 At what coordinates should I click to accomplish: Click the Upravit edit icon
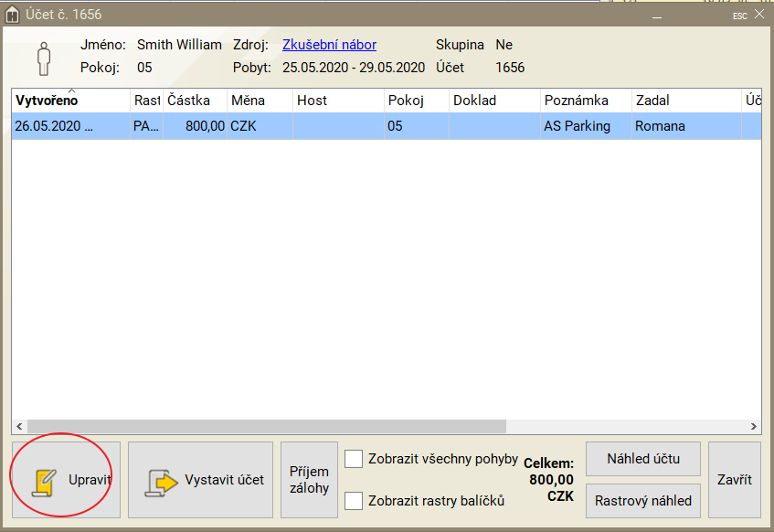pyautogui.click(x=44, y=481)
